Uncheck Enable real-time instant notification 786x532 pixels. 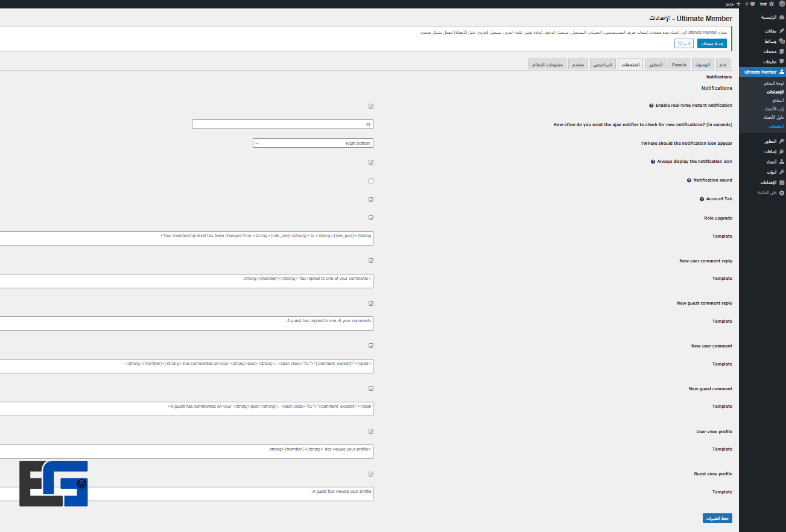(x=371, y=106)
